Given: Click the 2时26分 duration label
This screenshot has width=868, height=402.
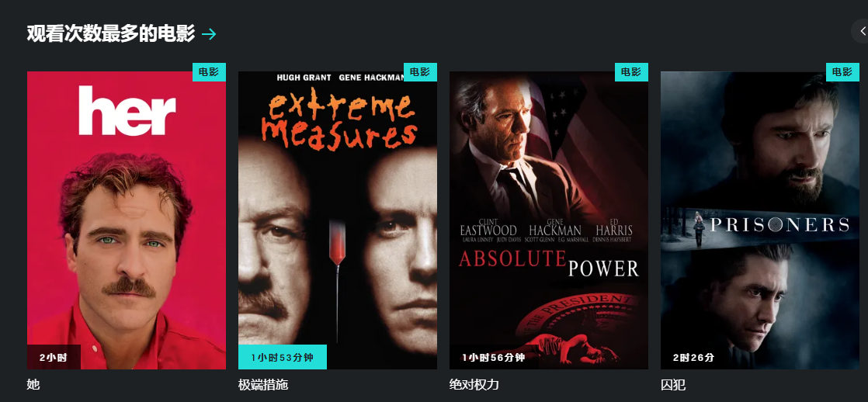Looking at the screenshot, I should pos(693,357).
